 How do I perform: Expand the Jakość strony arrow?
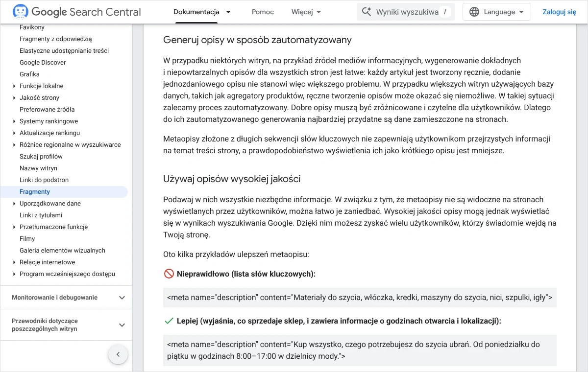pyautogui.click(x=15, y=98)
